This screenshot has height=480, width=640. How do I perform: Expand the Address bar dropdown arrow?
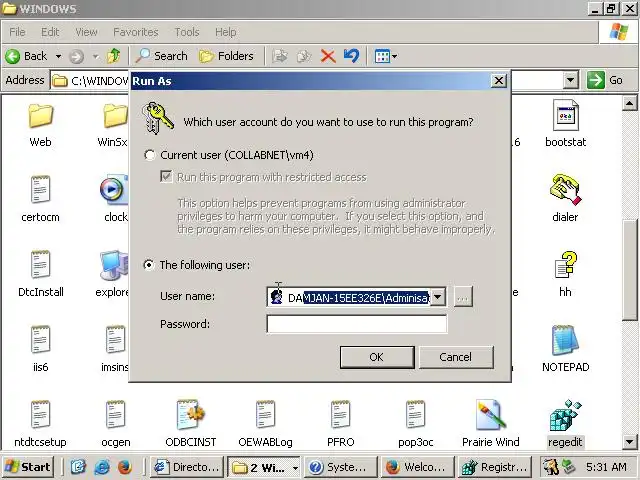[x=570, y=80]
